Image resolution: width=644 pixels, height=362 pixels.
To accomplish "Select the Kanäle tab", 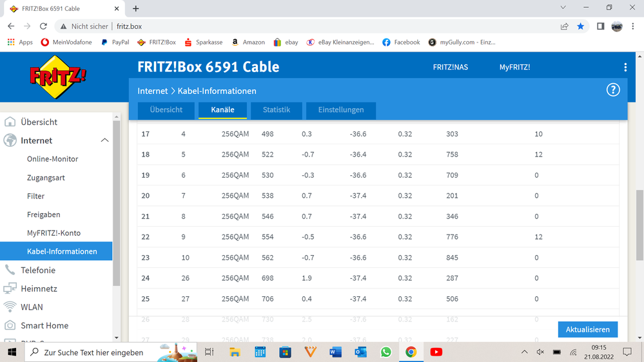I will pos(222,110).
